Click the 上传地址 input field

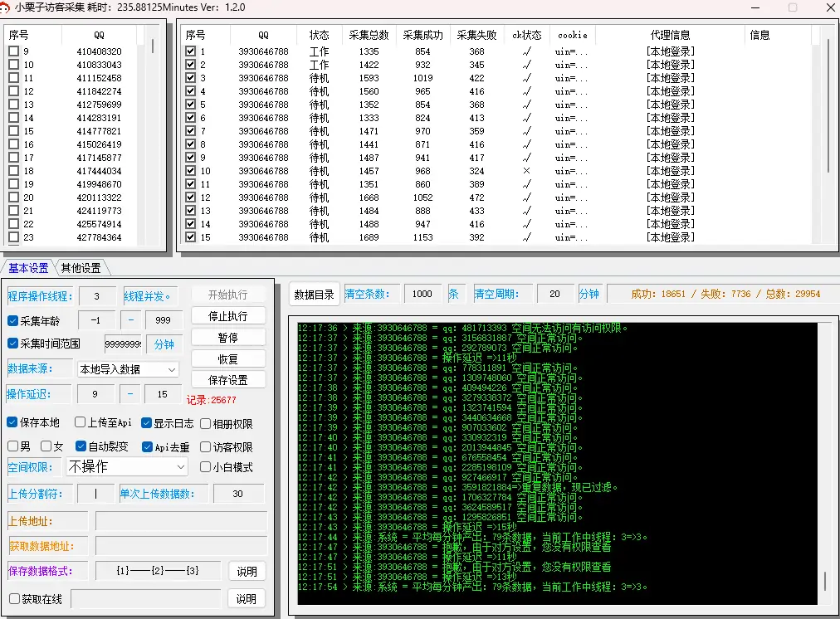tap(181, 521)
